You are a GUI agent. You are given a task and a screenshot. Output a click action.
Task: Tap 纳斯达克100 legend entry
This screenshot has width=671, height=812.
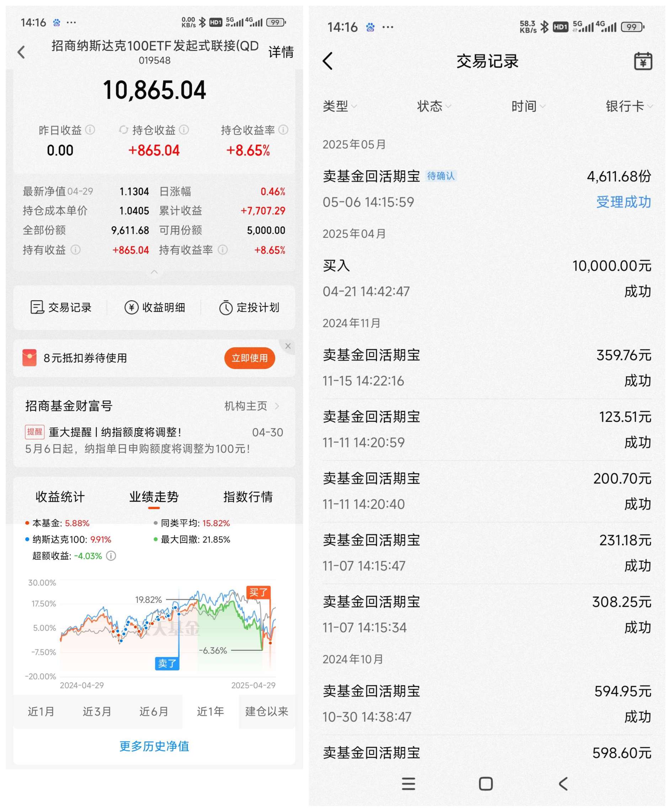68,539
